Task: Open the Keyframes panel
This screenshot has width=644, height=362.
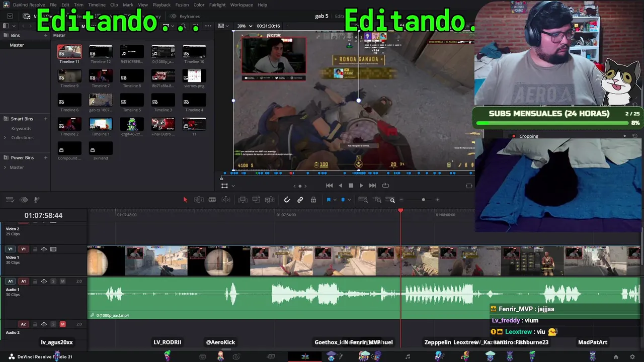Action: click(x=185, y=16)
